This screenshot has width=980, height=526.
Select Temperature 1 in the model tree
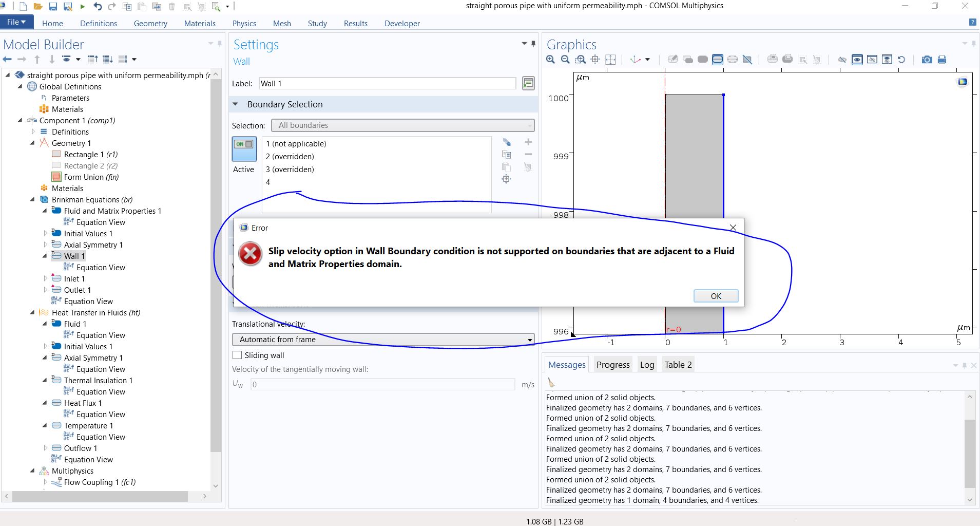pyautogui.click(x=89, y=425)
